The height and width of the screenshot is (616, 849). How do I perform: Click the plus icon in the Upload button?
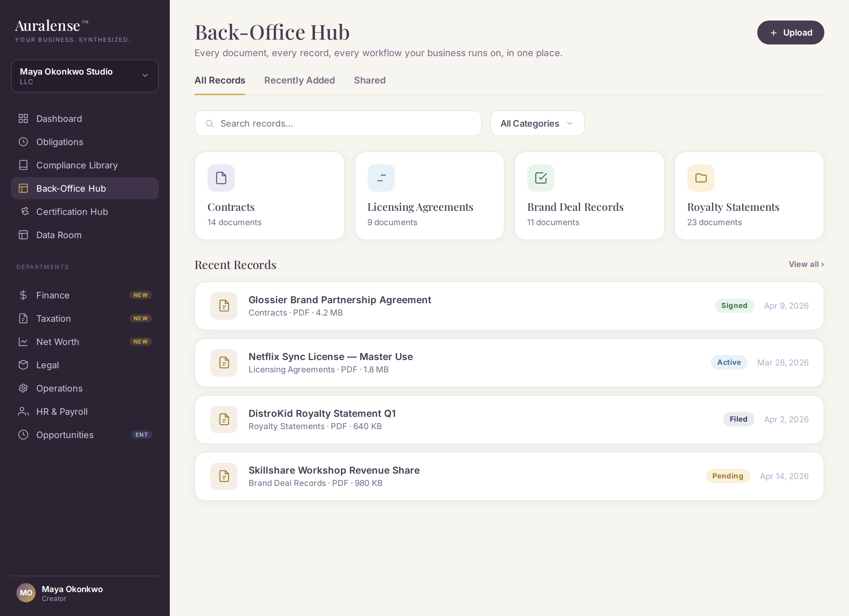[x=773, y=33]
